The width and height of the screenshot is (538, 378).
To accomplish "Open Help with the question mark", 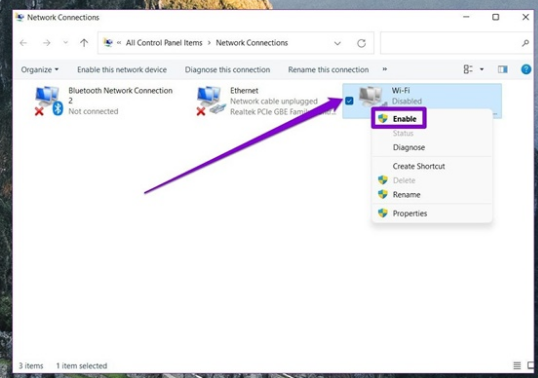I will point(526,69).
